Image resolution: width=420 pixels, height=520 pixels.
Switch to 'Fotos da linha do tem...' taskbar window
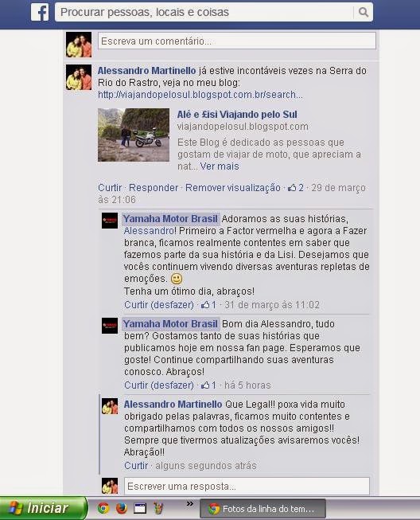point(263,509)
